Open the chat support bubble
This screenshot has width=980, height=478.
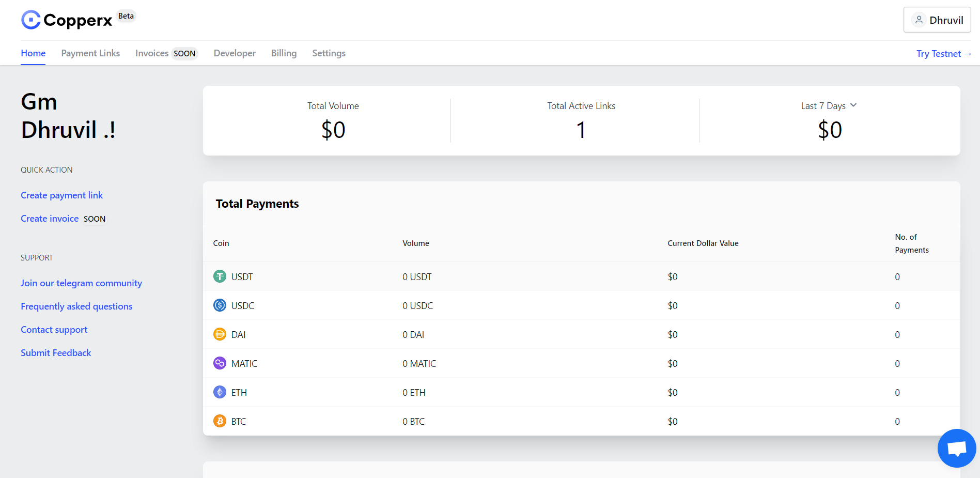pyautogui.click(x=957, y=448)
